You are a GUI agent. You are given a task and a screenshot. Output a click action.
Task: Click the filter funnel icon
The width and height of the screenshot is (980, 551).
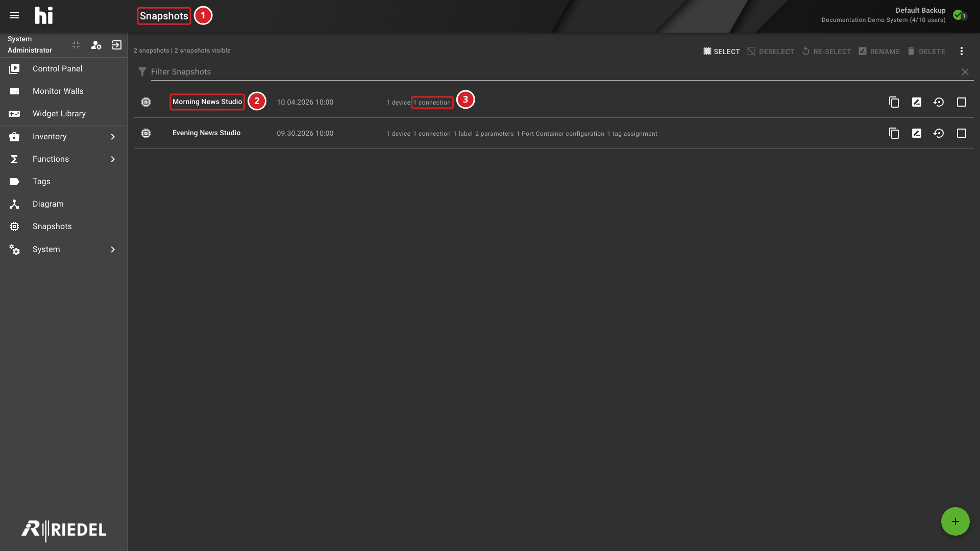pyautogui.click(x=142, y=72)
